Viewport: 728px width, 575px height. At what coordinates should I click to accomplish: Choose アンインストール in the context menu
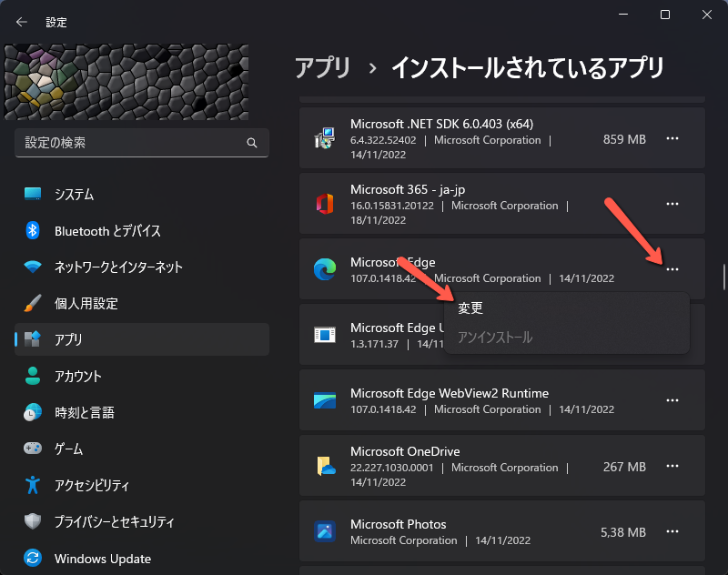(566, 338)
